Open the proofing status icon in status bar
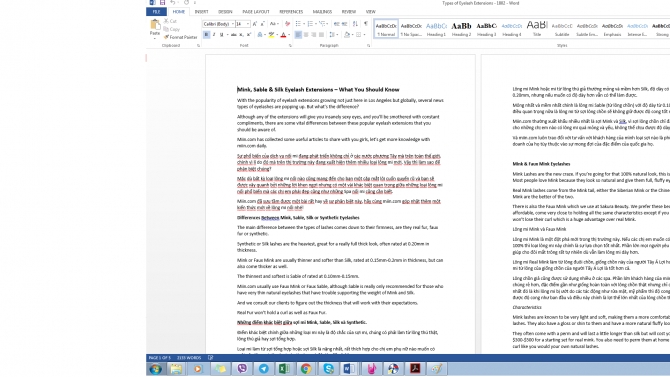 (x=210, y=358)
